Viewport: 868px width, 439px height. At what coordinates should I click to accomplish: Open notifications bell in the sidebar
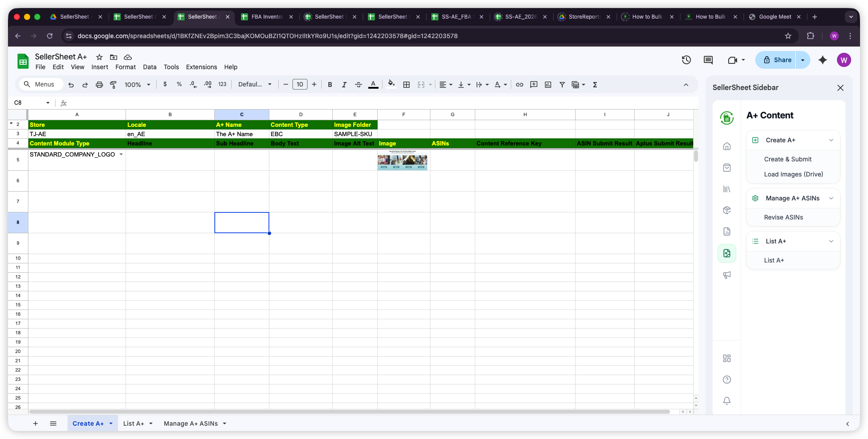(726, 400)
